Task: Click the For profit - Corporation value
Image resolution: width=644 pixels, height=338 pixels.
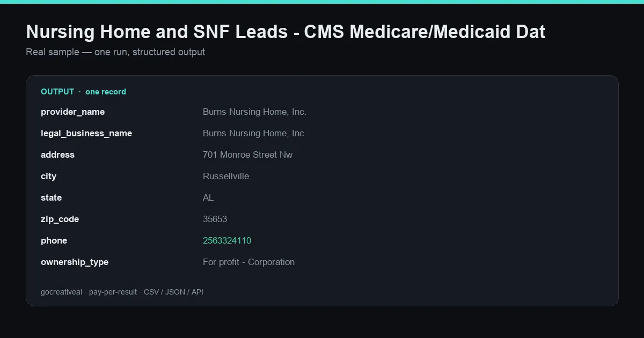Action: [x=248, y=262]
